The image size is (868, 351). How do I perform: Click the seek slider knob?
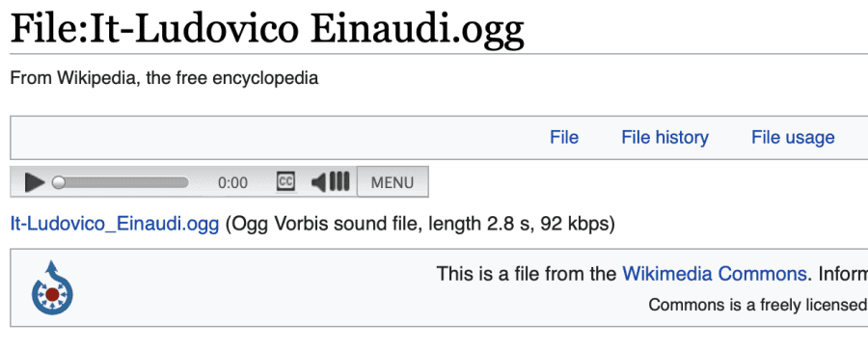coord(59,182)
